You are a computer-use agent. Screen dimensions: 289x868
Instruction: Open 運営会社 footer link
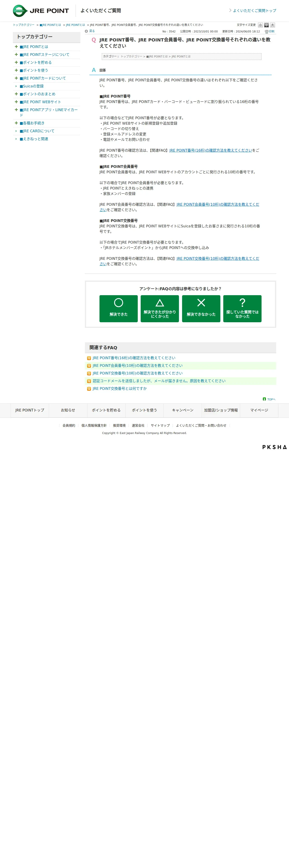138,426
